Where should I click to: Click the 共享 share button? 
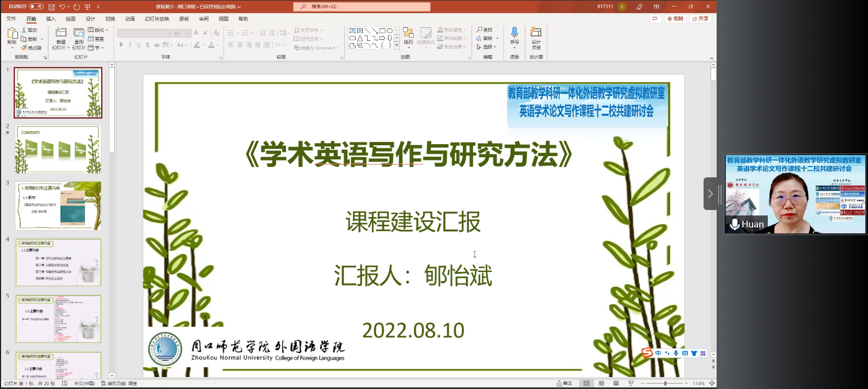click(x=701, y=19)
